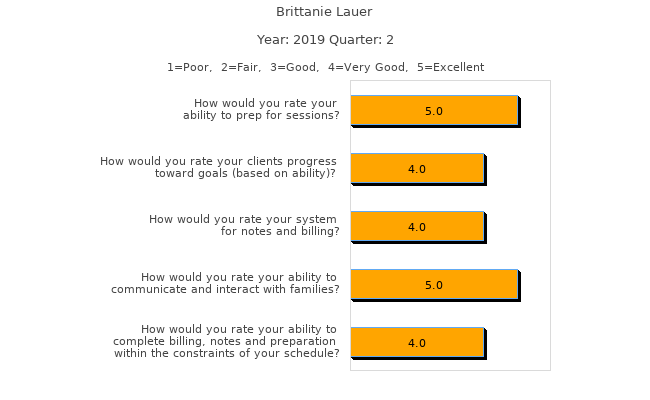Click the "Brittanie Lauer" chart title
The height and width of the screenshot is (400, 650).
[x=324, y=12]
